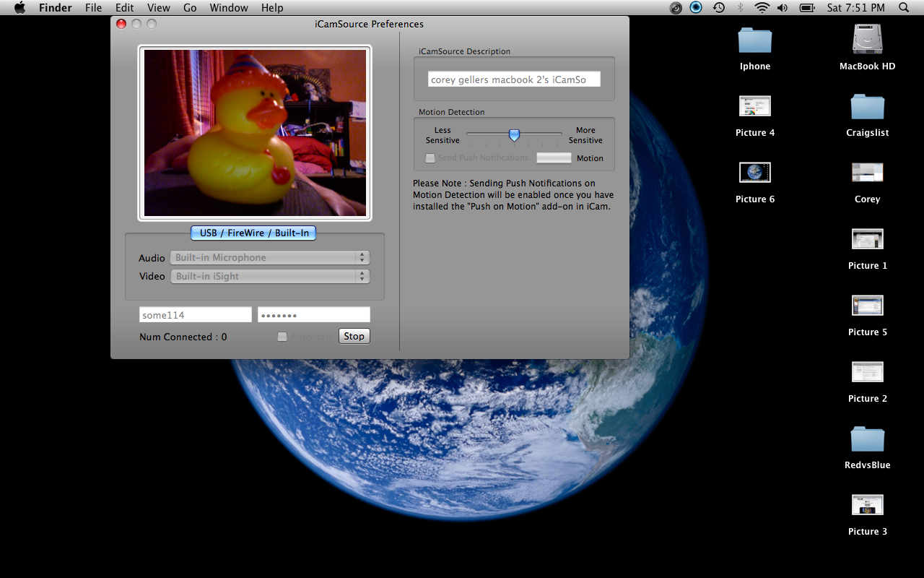Click the rubber duck camera preview

click(x=255, y=133)
